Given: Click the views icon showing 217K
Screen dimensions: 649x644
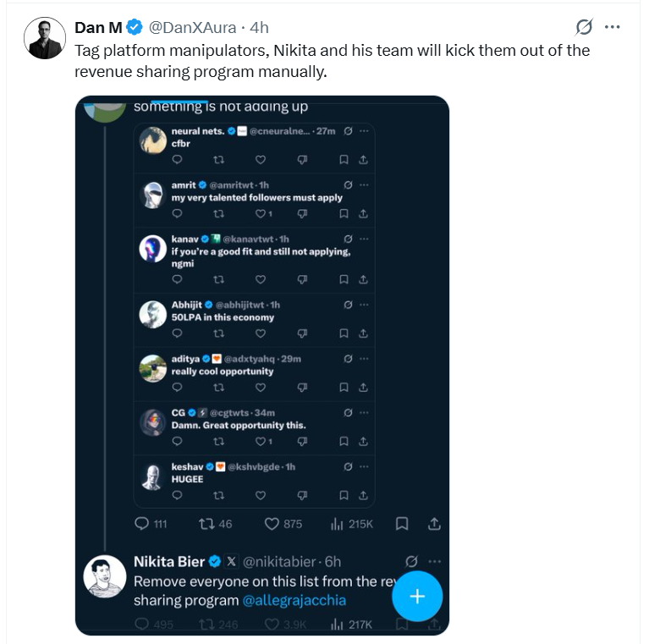Looking at the screenshot, I should click(336, 625).
